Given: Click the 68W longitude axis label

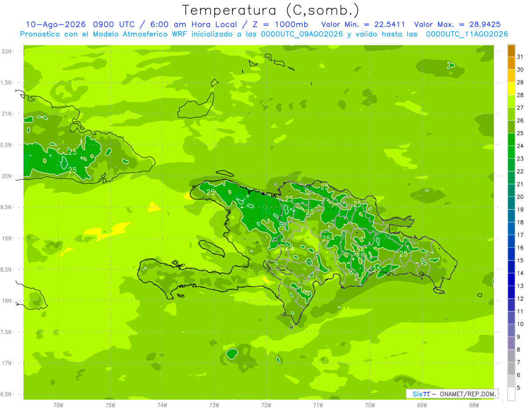Looking at the screenshot, I should click(x=474, y=405).
